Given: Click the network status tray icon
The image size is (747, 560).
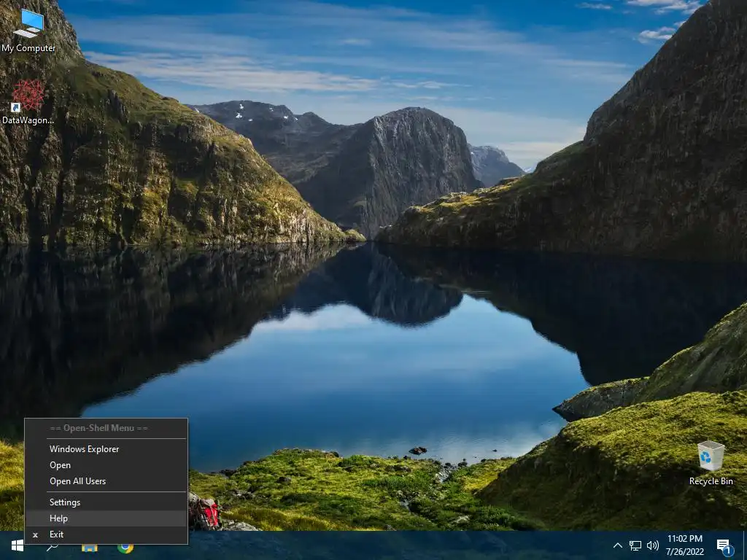Looking at the screenshot, I should (635, 545).
